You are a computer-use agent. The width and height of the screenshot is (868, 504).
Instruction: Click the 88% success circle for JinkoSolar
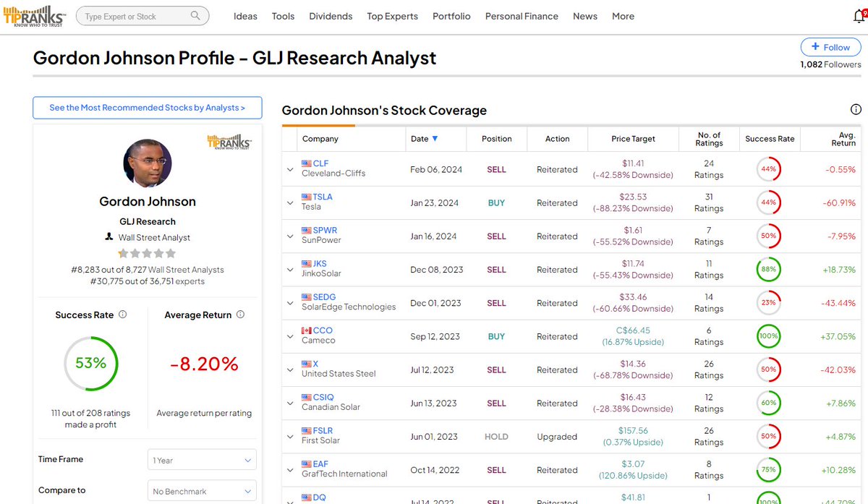(x=769, y=270)
